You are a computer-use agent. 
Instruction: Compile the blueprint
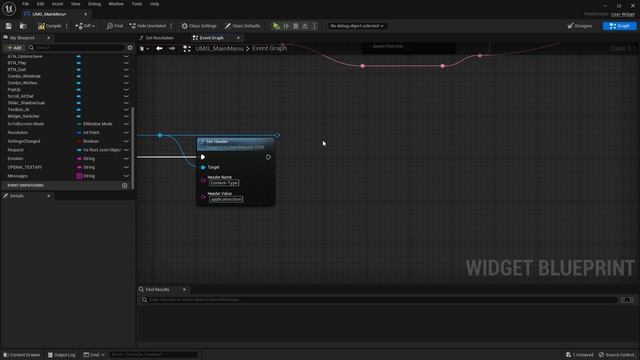[50, 26]
